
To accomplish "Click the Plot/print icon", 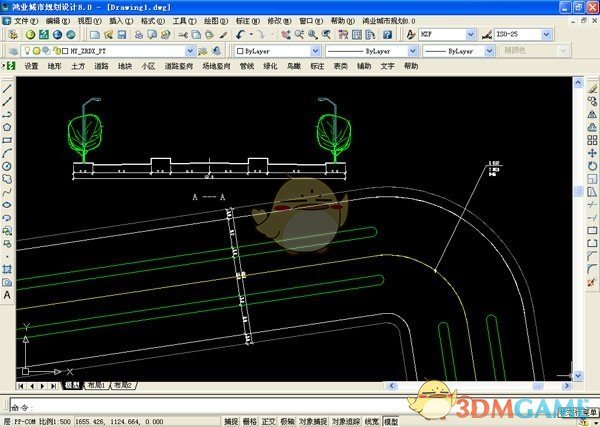I will pos(139,35).
